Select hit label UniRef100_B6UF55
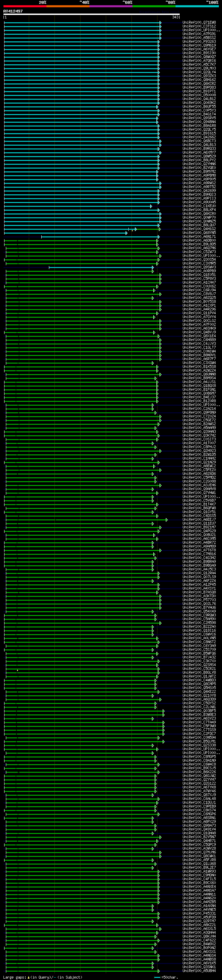Image resolution: width=222 pixels, height=980 pixels. coord(199,106)
